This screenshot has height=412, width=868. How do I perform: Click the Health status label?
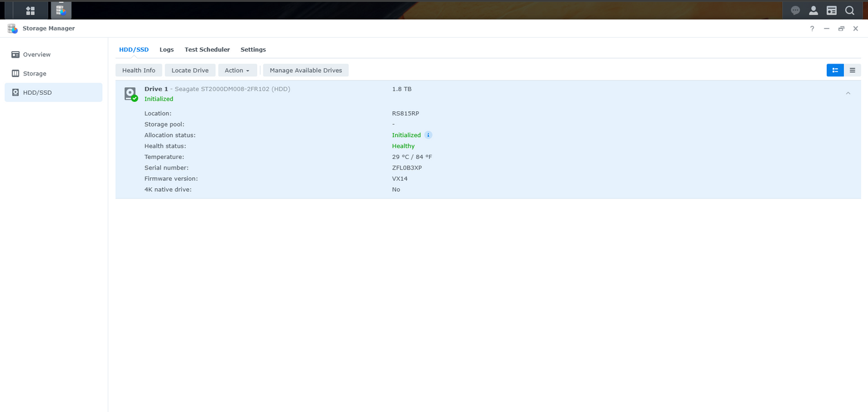pos(165,146)
